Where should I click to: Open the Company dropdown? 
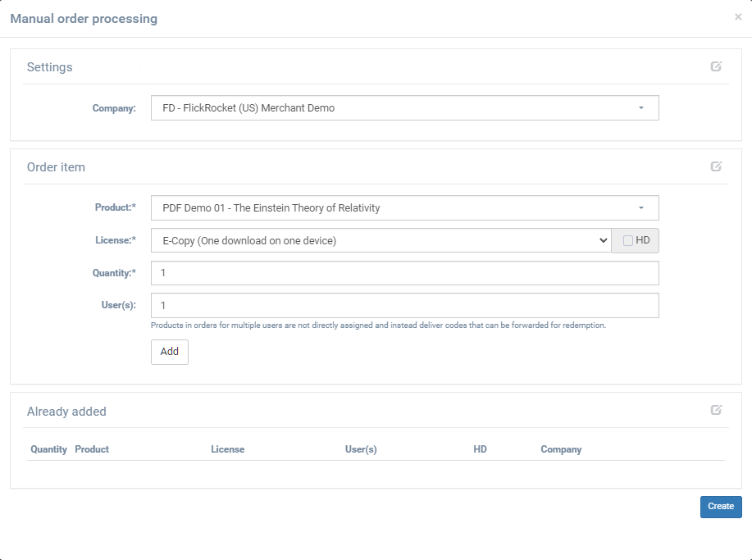pos(404,108)
